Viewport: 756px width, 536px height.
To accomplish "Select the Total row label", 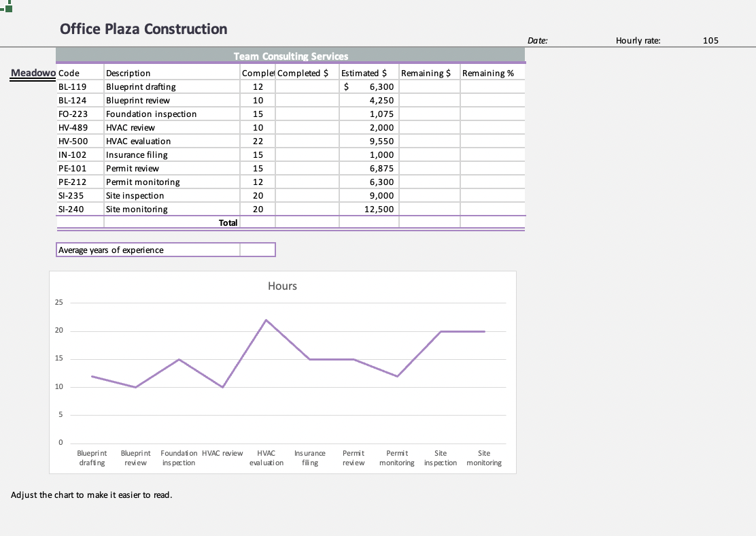I will [228, 223].
